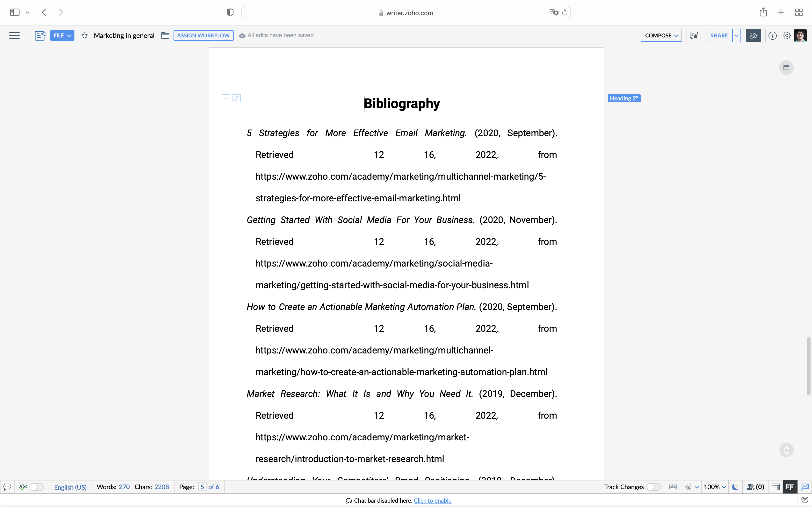Open document settings gear icon

(x=786, y=35)
